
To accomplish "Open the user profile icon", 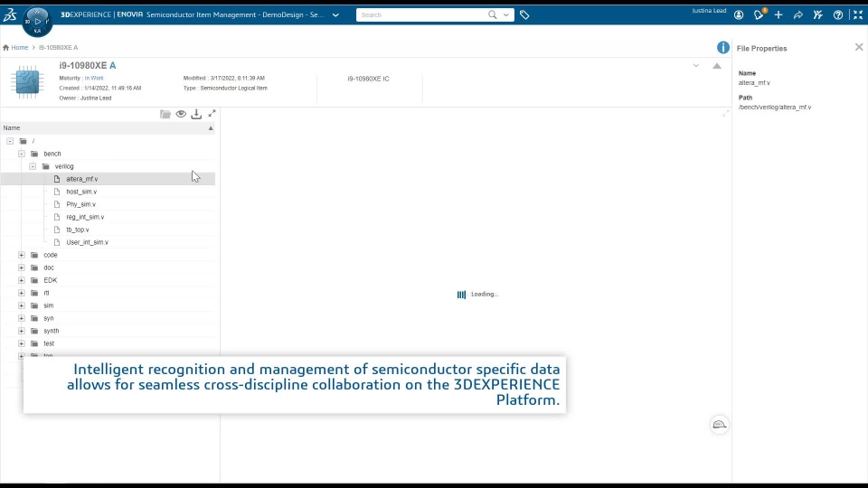I will pyautogui.click(x=739, y=15).
